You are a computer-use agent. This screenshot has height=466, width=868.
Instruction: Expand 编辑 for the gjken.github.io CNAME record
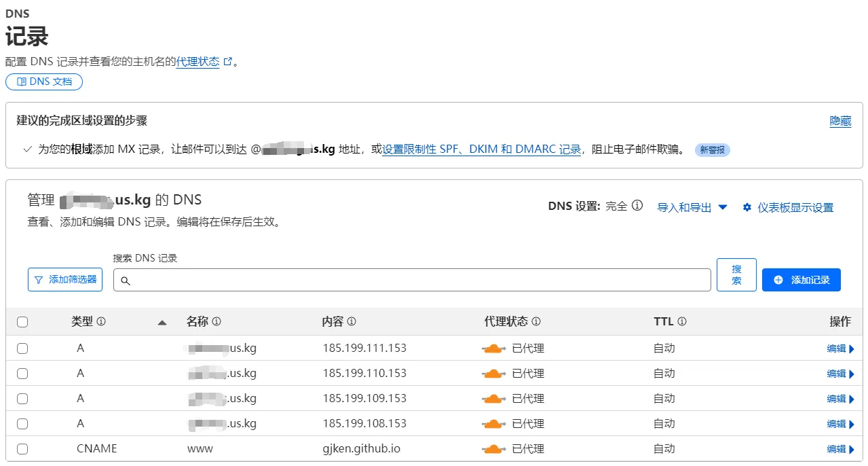coord(839,449)
